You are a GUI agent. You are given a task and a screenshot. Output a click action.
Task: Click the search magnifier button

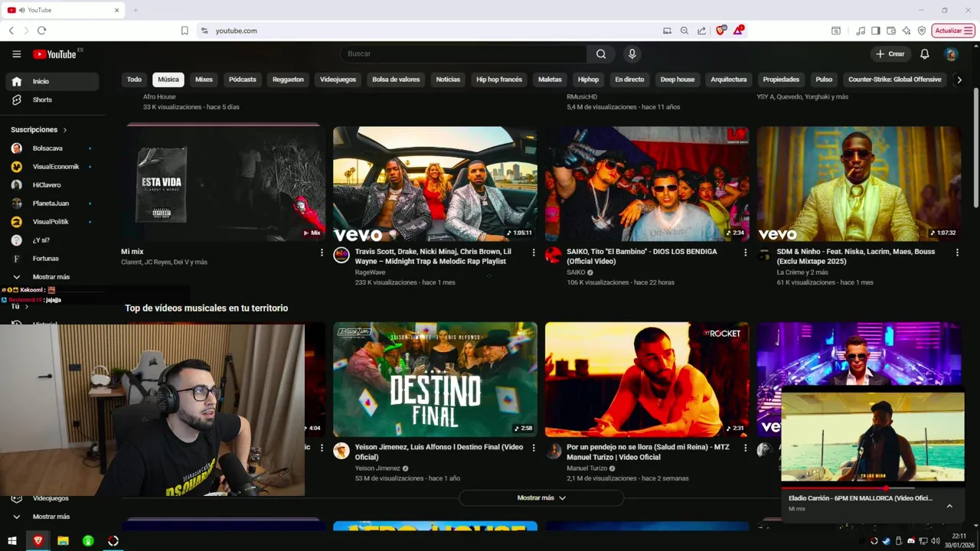601,54
